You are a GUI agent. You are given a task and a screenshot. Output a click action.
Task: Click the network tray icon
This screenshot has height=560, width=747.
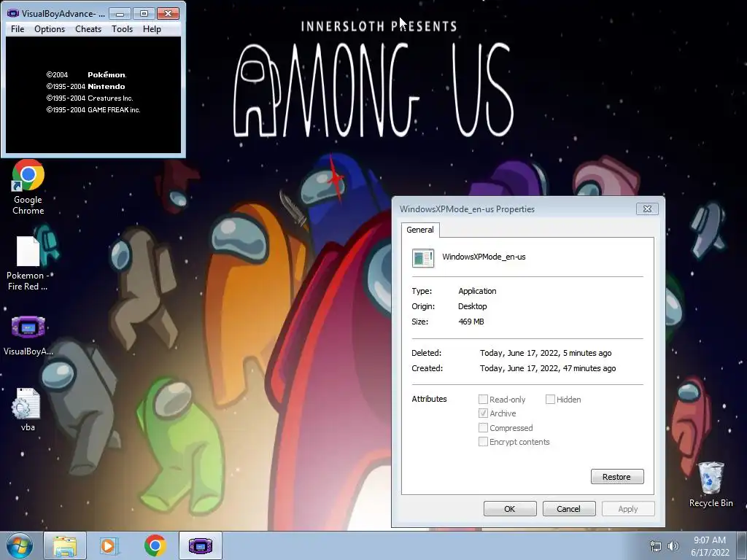pos(656,545)
